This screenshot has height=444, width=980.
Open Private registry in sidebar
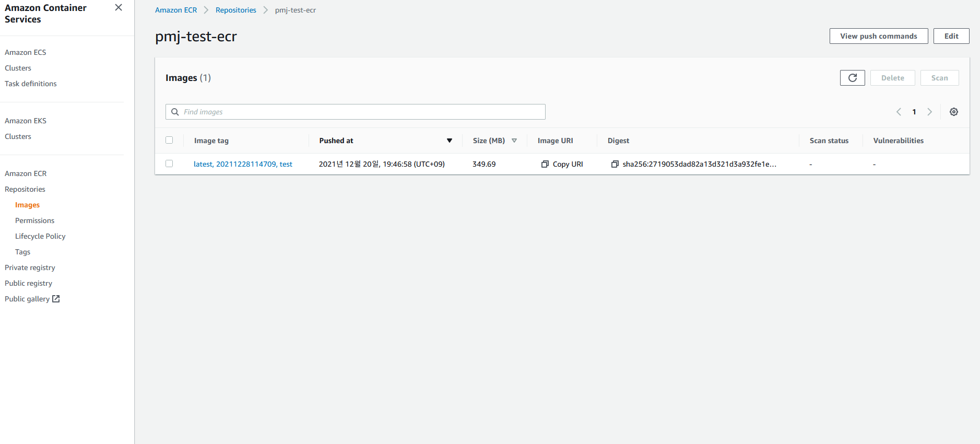coord(30,267)
